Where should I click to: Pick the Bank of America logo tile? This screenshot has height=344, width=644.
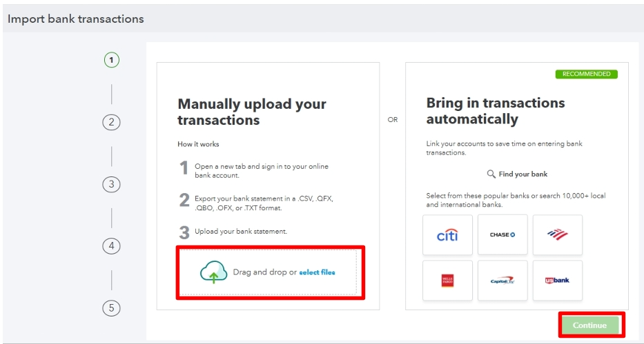coord(557,235)
